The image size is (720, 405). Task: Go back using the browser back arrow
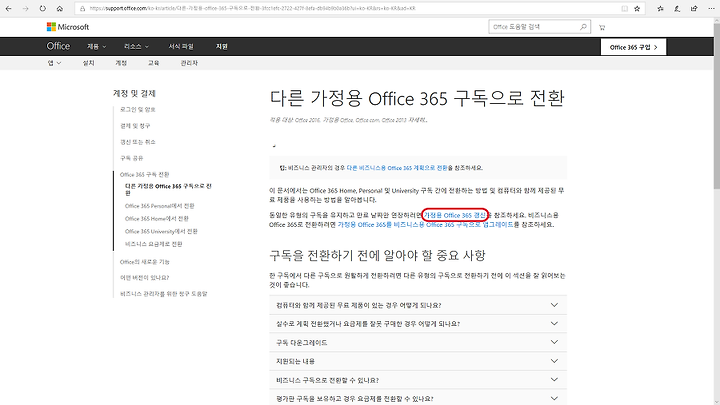click(8, 9)
